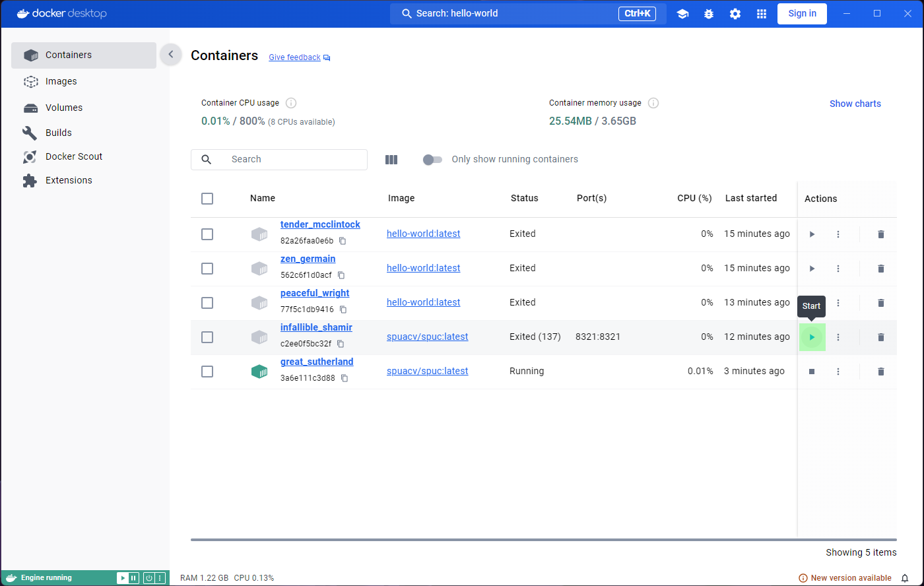
Task: Click the Give feedback link
Action: (294, 57)
